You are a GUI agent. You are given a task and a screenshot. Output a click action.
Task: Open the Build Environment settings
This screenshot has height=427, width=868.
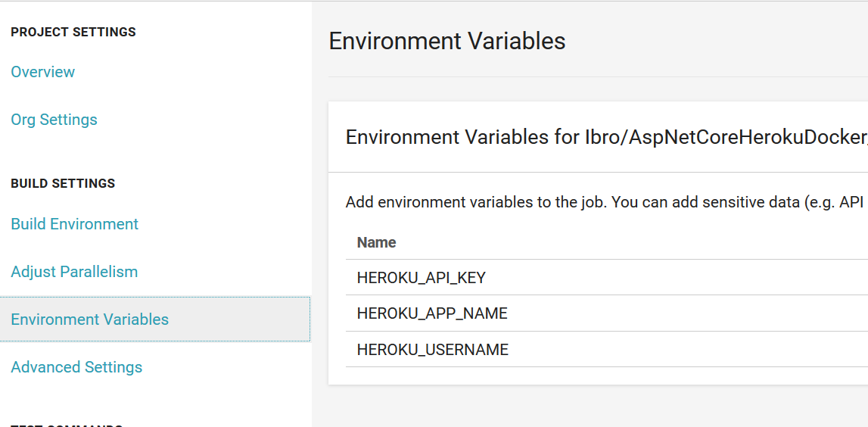coord(74,224)
